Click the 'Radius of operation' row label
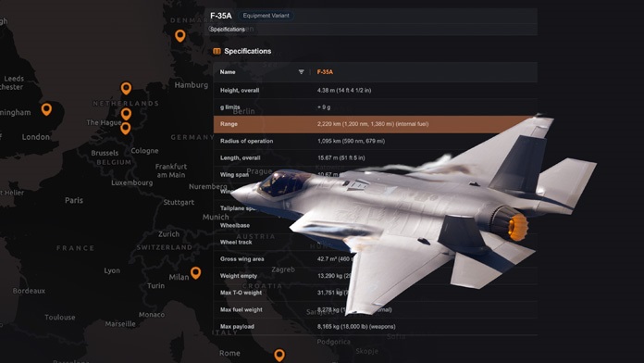Viewport: 644px width, 363px height. pyautogui.click(x=246, y=141)
